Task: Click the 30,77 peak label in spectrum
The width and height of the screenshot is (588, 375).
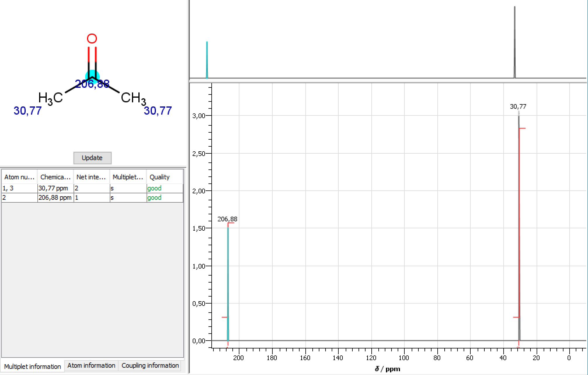Action: pos(518,107)
